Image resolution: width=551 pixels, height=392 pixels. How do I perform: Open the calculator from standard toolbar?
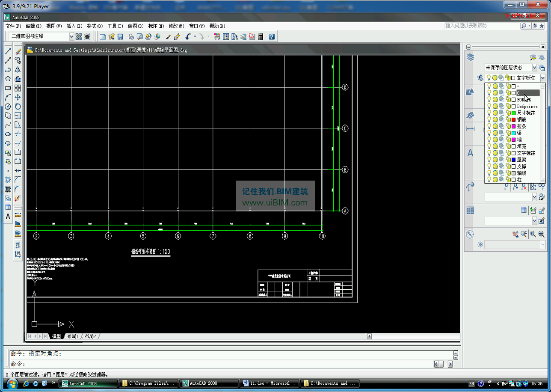[261, 37]
